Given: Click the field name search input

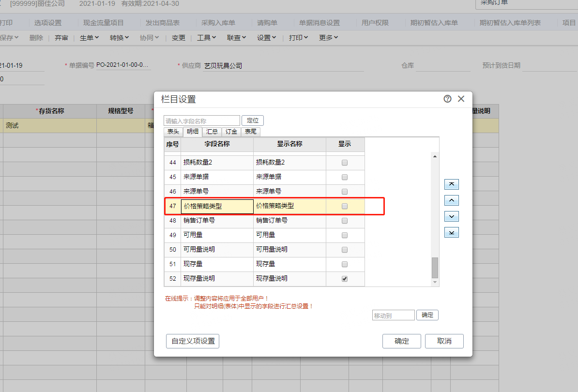Looking at the screenshot, I should click(202, 121).
